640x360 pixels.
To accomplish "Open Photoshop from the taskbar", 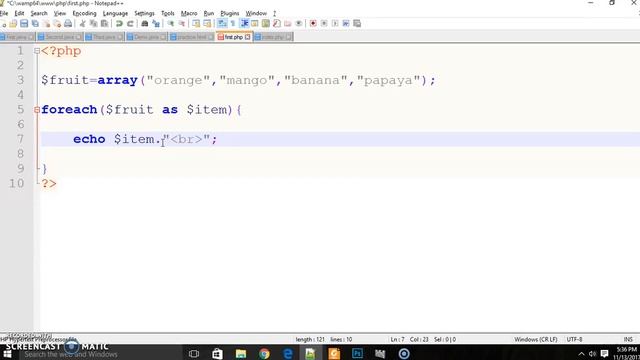I will [x=357, y=353].
